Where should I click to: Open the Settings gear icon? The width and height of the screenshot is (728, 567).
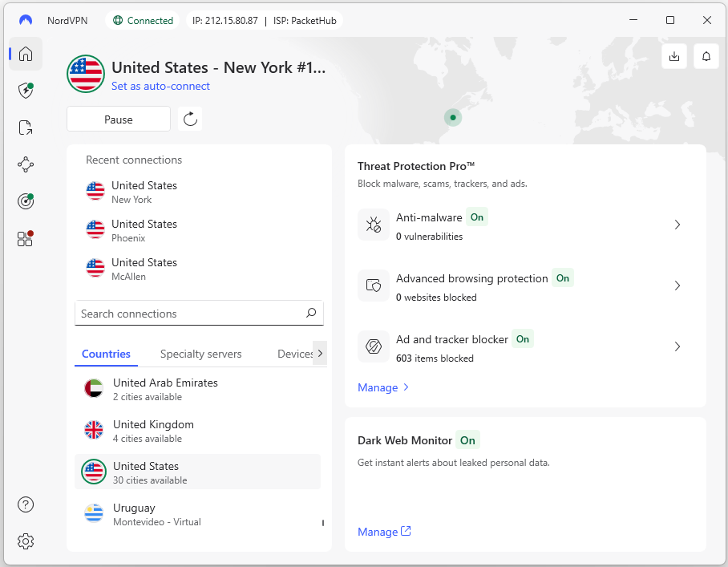tap(26, 541)
